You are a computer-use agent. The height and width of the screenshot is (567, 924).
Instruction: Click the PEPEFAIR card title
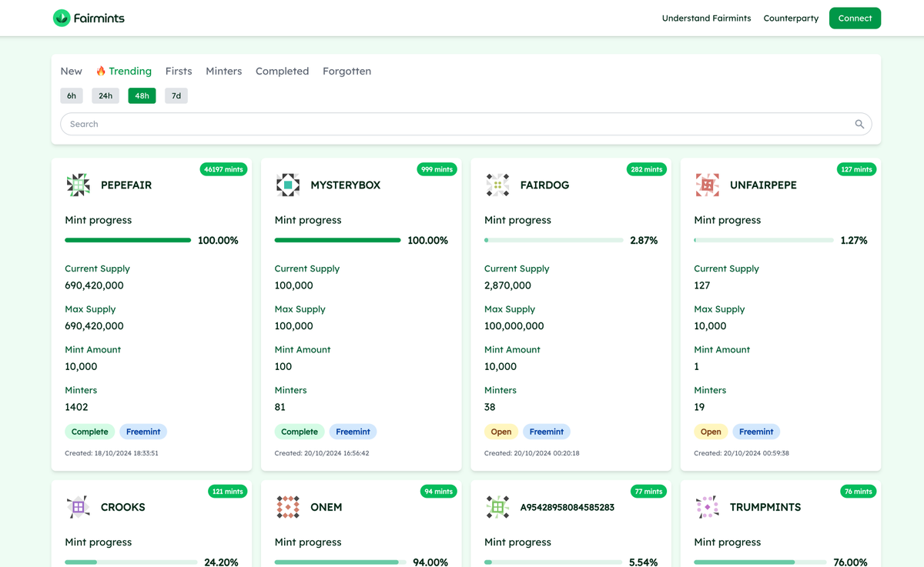pyautogui.click(x=126, y=185)
